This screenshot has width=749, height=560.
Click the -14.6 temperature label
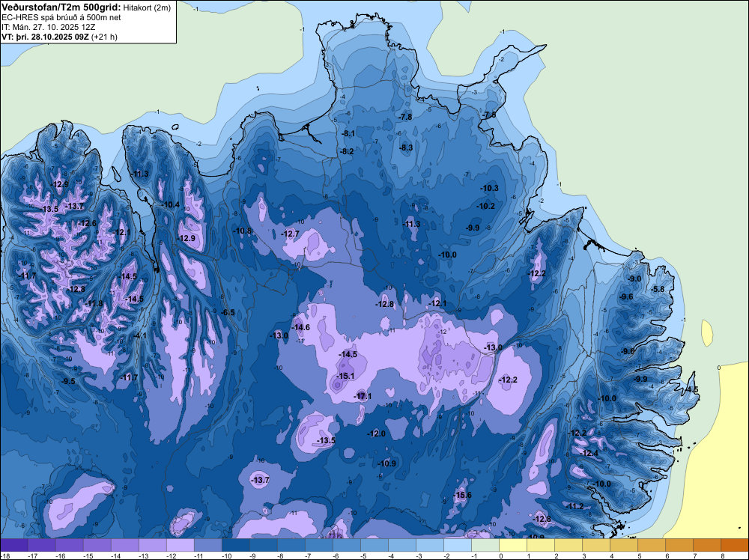[301, 327]
